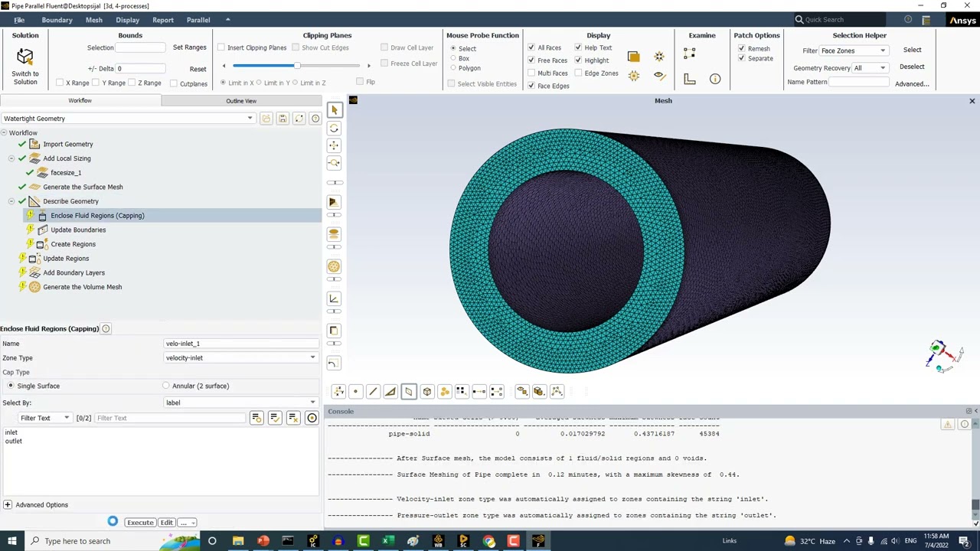Enable the Multi Faces checkbox

click(x=531, y=73)
